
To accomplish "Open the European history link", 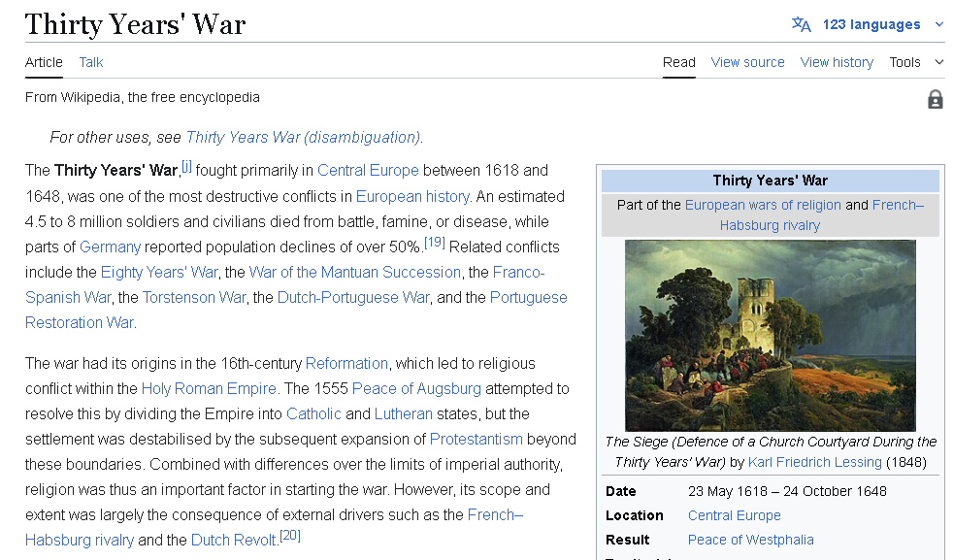I will point(412,196).
